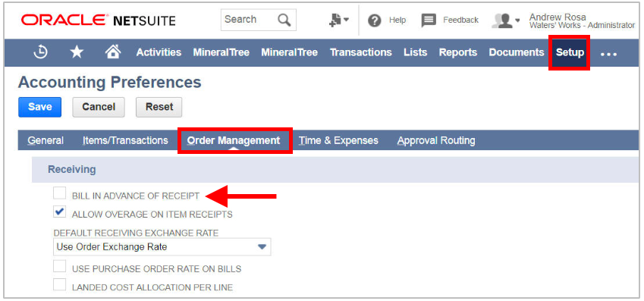Go to the Home house icon
This screenshot has height=301, width=644.
click(113, 52)
